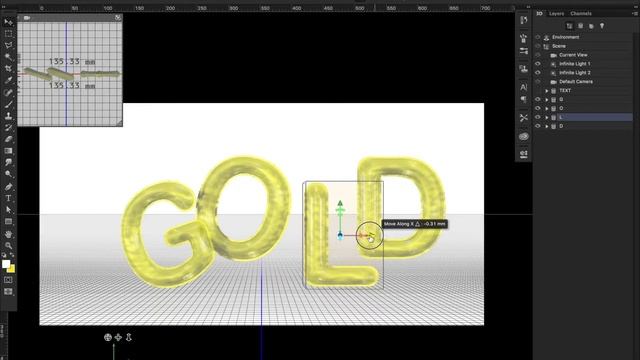640x360 pixels.
Task: Expand the G mesh row
Action: (547, 100)
